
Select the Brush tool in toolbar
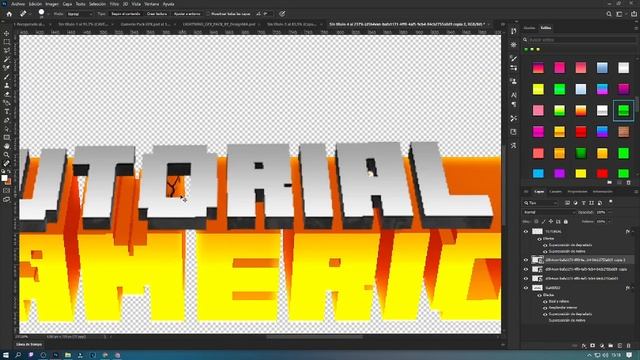(x=7, y=77)
